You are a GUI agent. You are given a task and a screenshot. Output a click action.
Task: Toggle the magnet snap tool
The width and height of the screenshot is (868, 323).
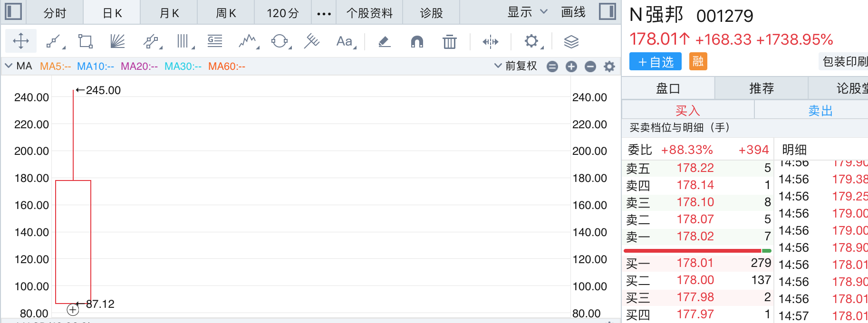point(417,42)
